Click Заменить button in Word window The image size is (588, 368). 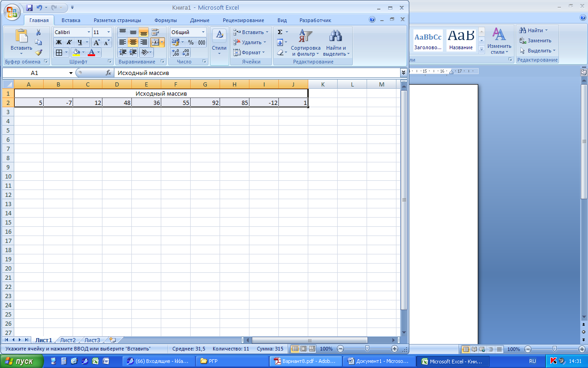click(x=536, y=40)
